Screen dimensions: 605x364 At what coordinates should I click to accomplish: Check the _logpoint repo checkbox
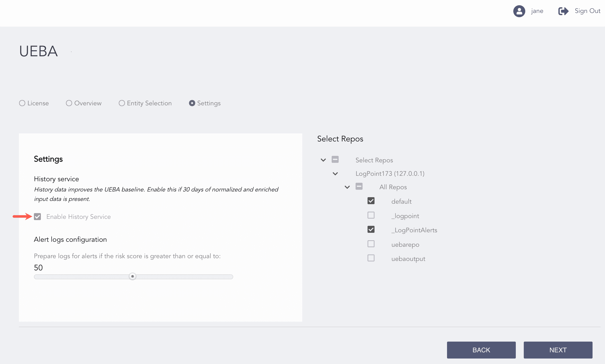coord(371,215)
